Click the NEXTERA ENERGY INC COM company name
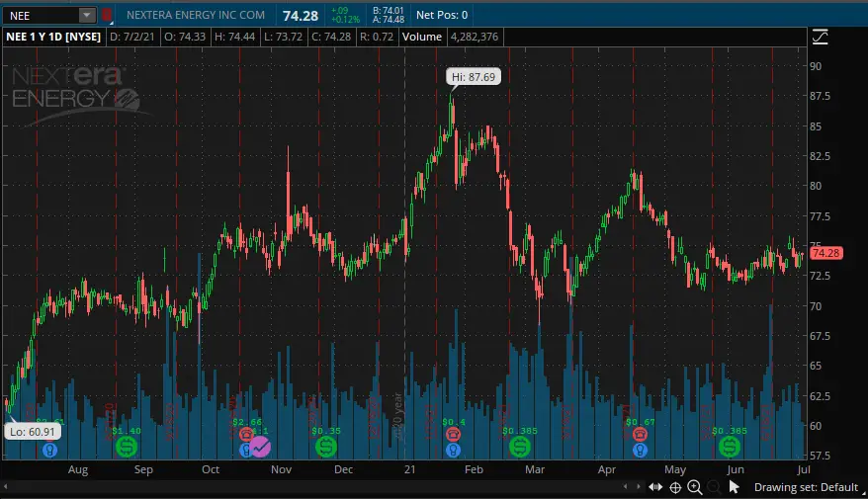Viewport: 868px width, 499px height. pyautogui.click(x=196, y=15)
